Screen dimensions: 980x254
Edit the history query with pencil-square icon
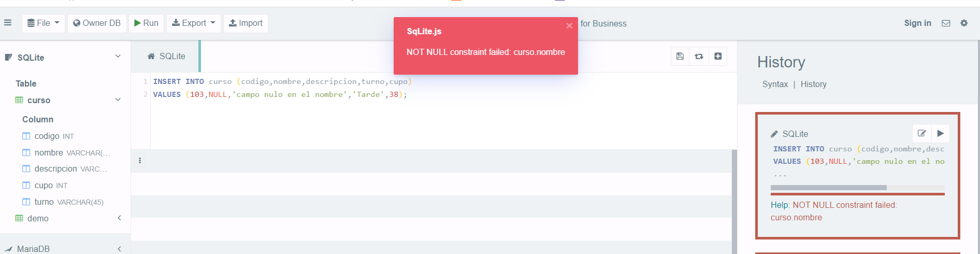tap(921, 133)
